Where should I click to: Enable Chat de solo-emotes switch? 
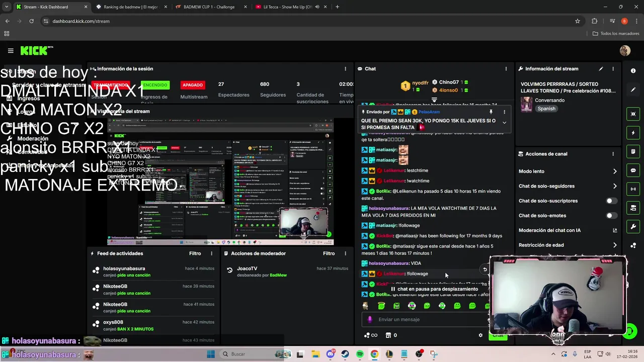click(611, 216)
